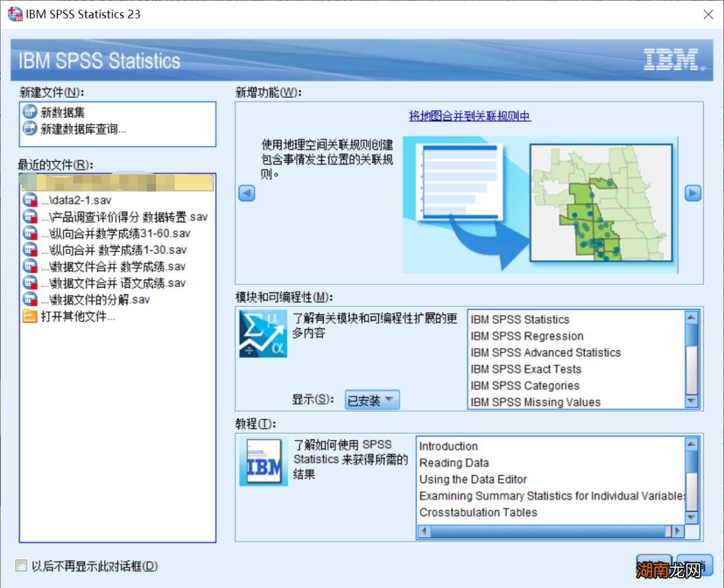Click the previous feature left arrow
This screenshot has width=724, height=588.
pyautogui.click(x=247, y=194)
